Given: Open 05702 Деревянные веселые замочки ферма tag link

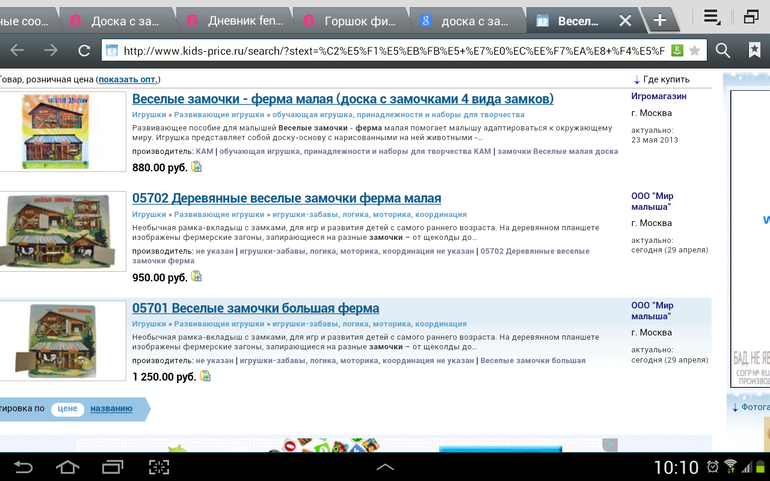Looking at the screenshot, I should (360, 255).
